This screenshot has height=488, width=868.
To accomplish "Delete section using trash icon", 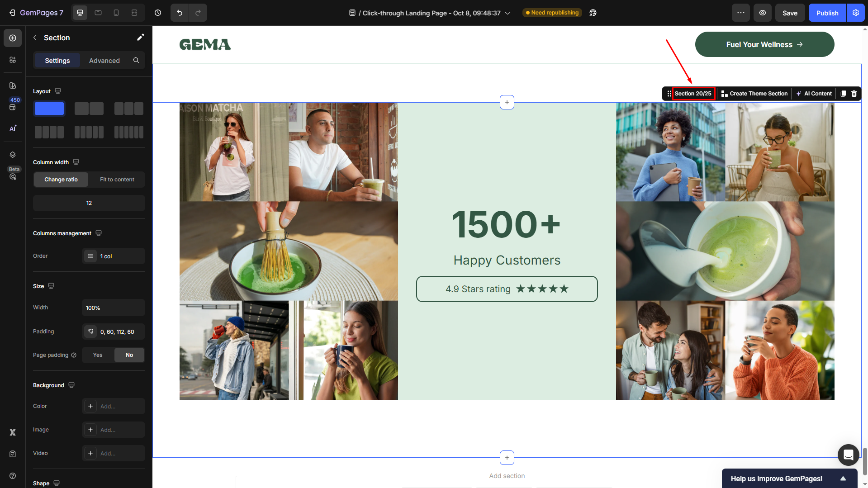I will [854, 94].
